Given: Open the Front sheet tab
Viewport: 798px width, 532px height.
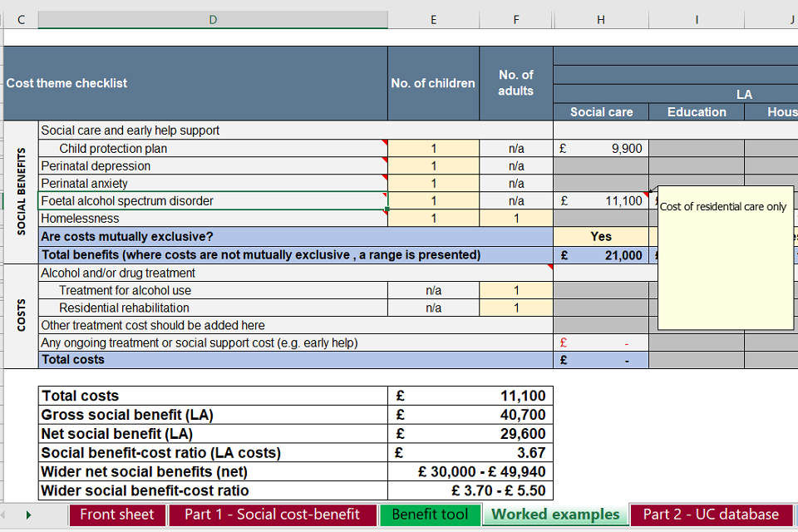Looking at the screenshot, I should click(x=117, y=515).
